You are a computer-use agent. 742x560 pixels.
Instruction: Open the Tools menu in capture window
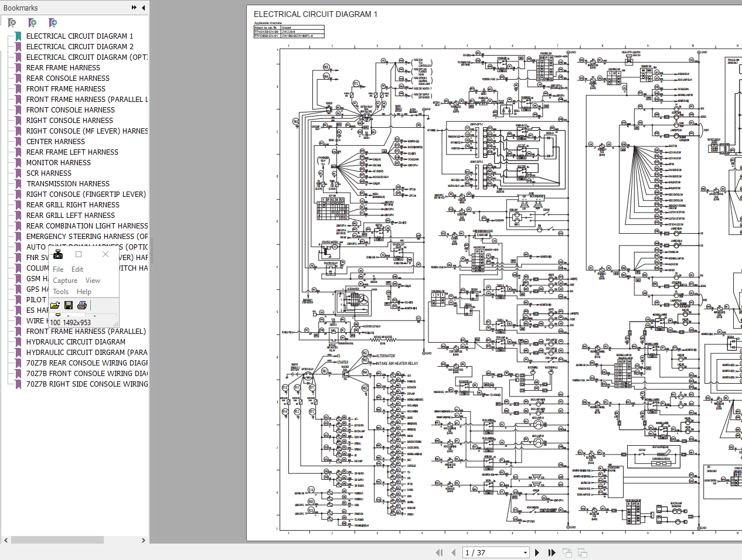coord(60,292)
